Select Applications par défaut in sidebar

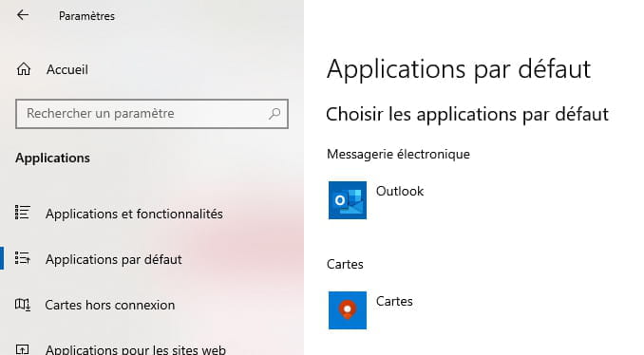[x=114, y=259]
